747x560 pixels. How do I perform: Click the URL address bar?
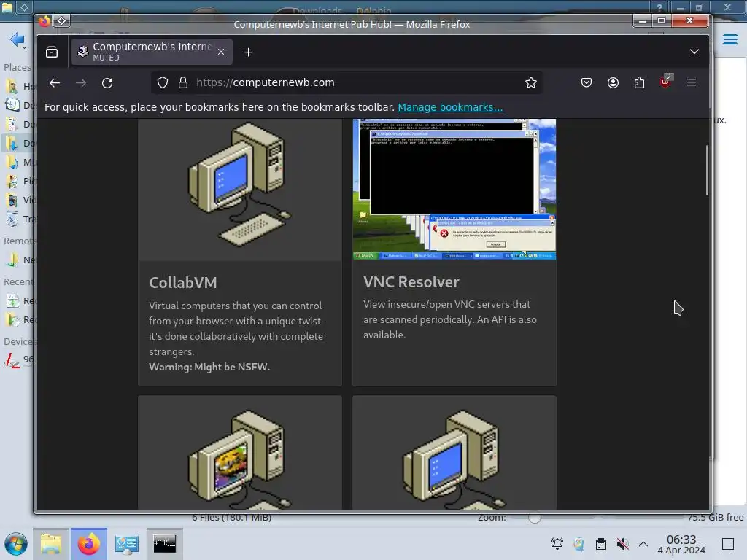click(x=347, y=83)
